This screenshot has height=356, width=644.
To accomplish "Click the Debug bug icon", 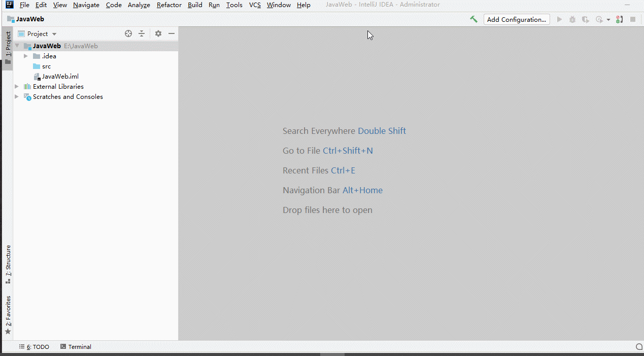I will coord(572,19).
